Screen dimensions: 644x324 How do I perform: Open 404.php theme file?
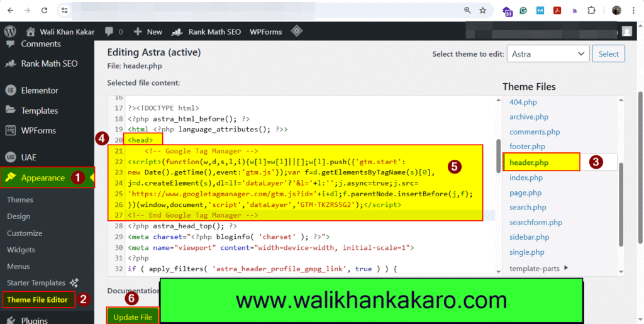(523, 102)
